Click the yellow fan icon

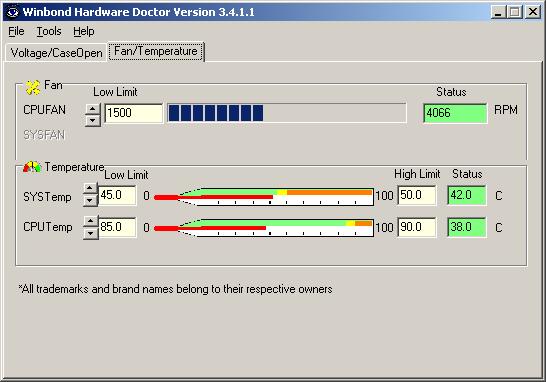(33, 87)
